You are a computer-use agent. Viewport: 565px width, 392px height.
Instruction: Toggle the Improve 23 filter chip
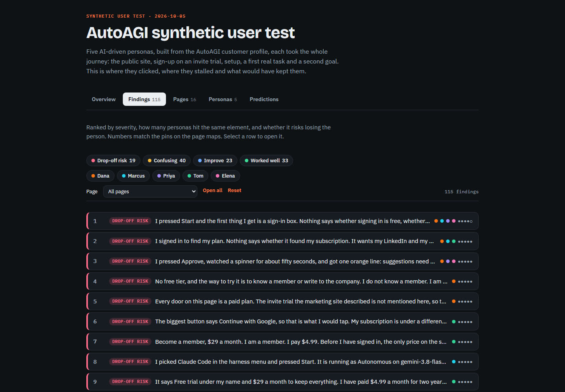pyautogui.click(x=215, y=160)
